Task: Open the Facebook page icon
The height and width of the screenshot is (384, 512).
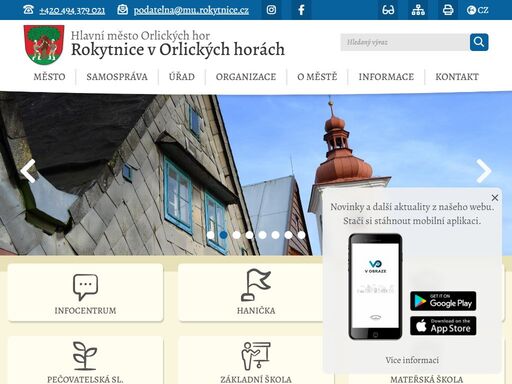Action: [301, 10]
